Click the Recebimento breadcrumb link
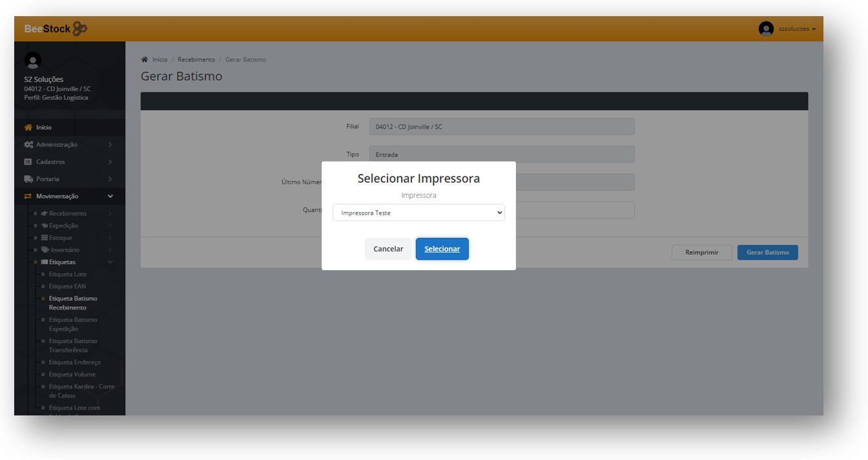Image resolution: width=868 pixels, height=460 pixels. tap(196, 60)
